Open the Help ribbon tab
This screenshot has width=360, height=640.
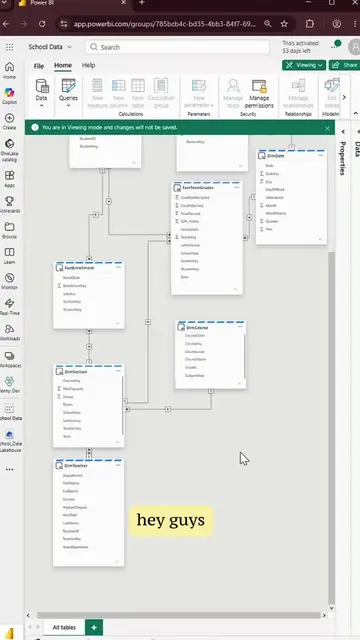(x=88, y=65)
